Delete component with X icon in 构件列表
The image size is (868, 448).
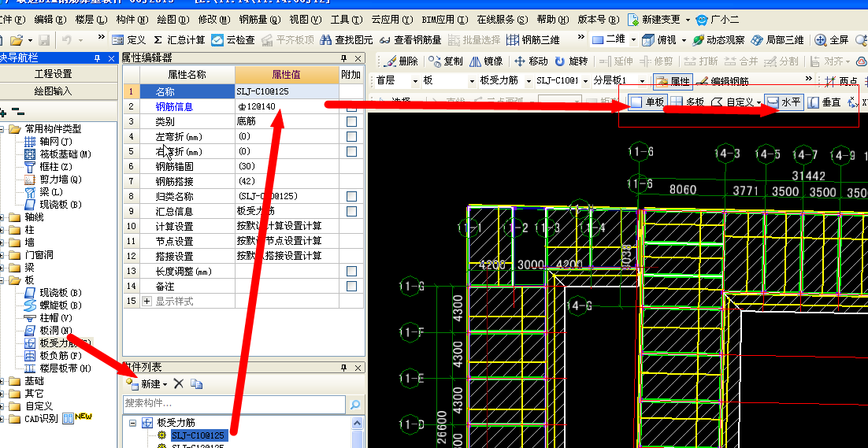[178, 383]
